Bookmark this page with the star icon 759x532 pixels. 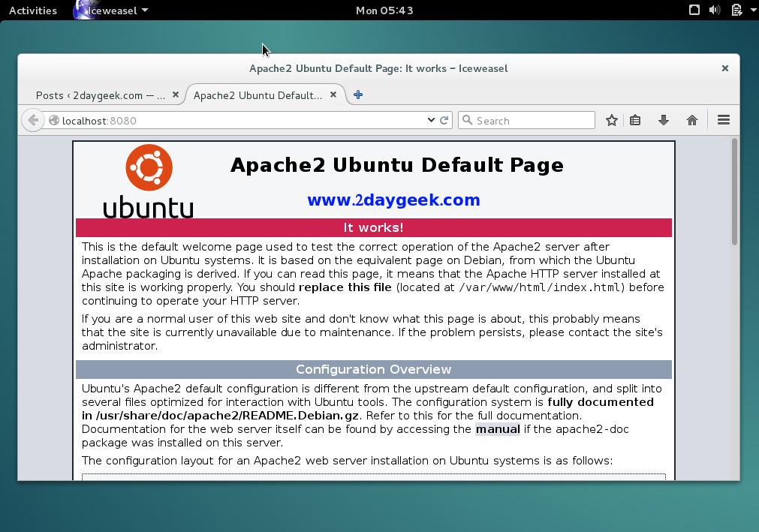pos(612,120)
